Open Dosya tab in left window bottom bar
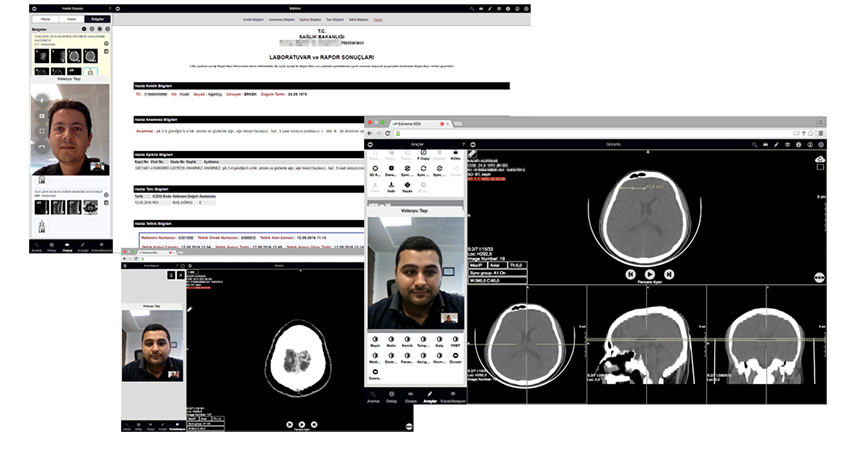 (x=67, y=248)
